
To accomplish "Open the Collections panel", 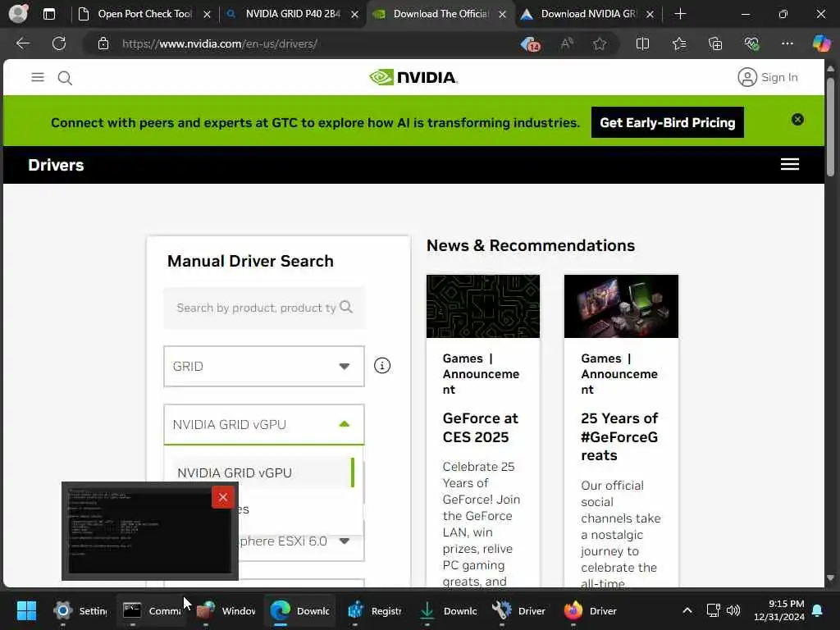I will 715,43.
